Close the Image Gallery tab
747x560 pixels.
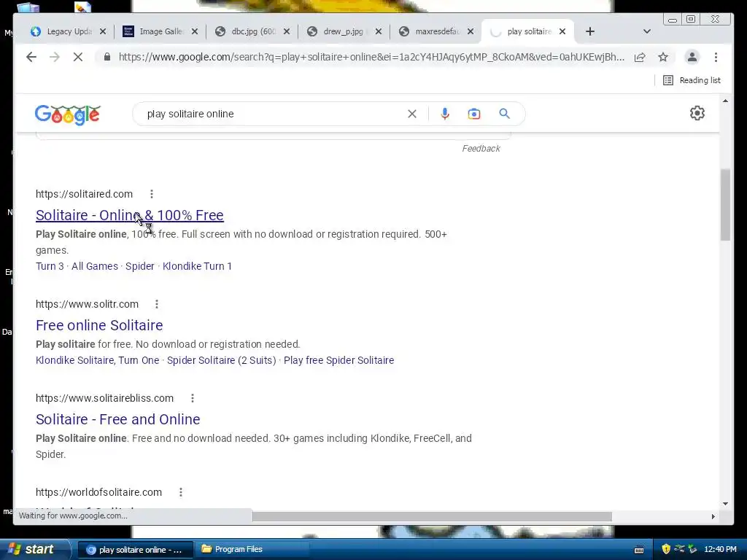(x=194, y=31)
